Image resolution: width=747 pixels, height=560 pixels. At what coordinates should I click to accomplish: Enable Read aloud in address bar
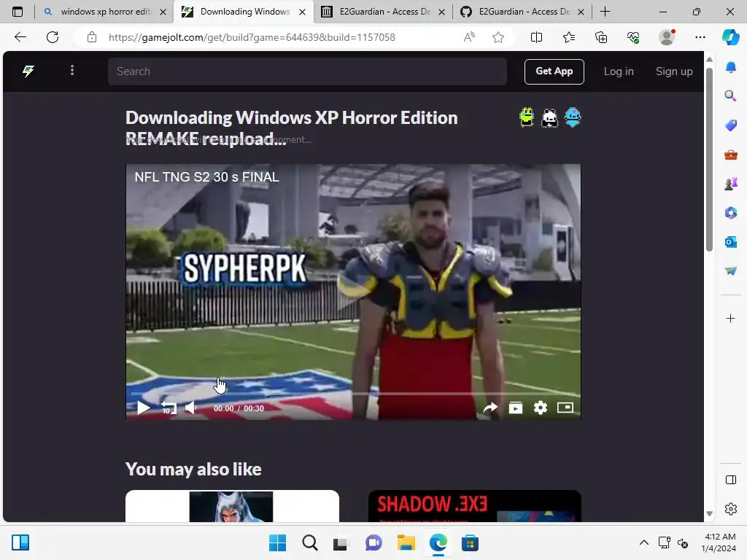point(469,37)
